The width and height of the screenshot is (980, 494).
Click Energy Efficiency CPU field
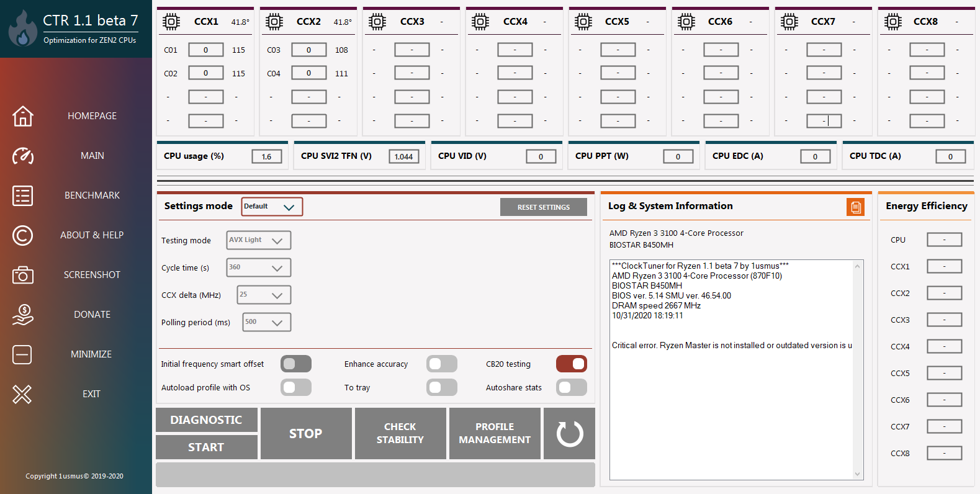(945, 240)
